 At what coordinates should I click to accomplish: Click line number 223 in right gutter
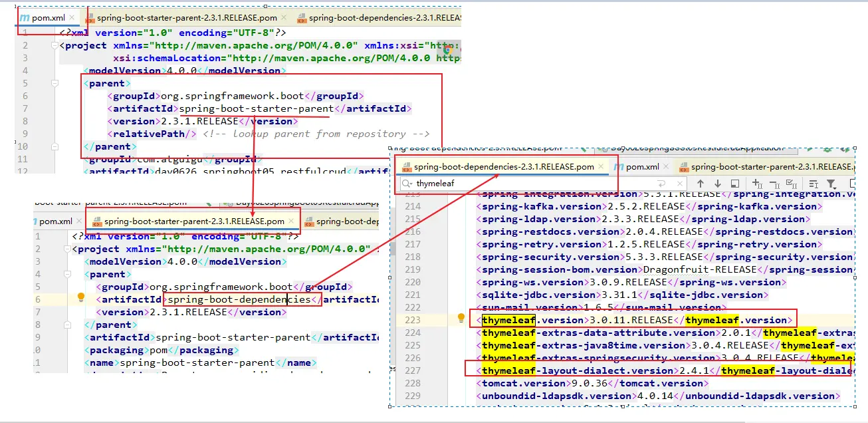(x=412, y=320)
